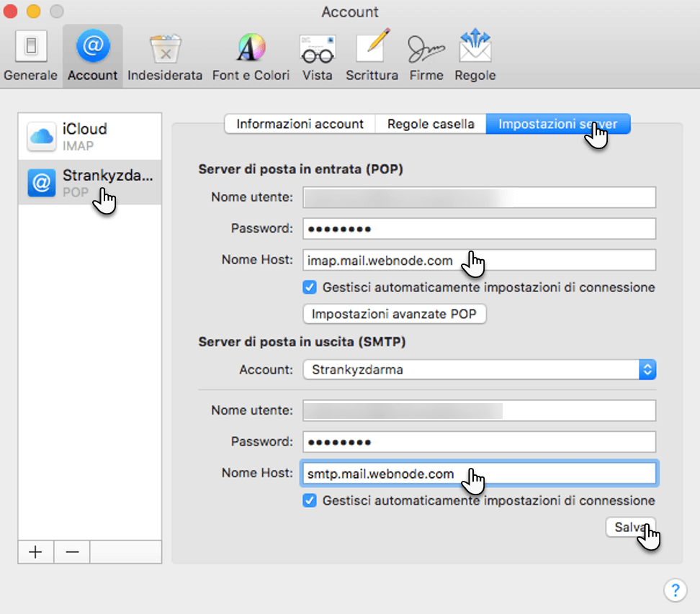The width and height of the screenshot is (700, 614).
Task: Uncheck POP Gestisci automaticamente impostazioni di connessione
Action: (310, 287)
